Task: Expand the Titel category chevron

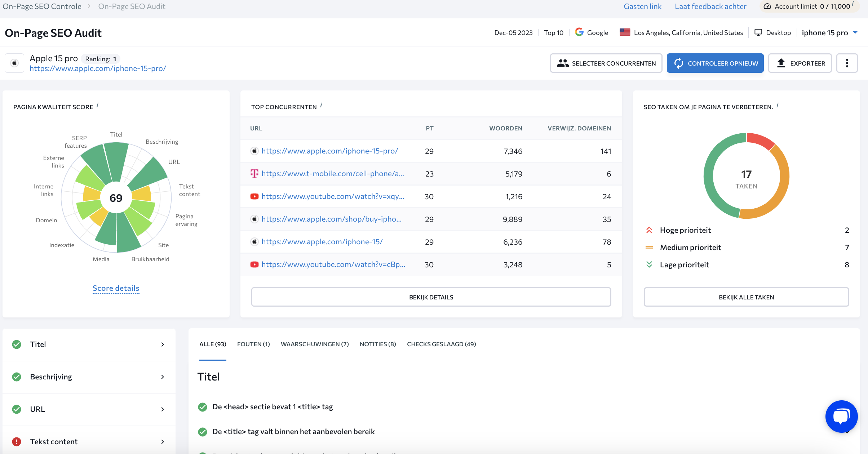Action: point(163,344)
